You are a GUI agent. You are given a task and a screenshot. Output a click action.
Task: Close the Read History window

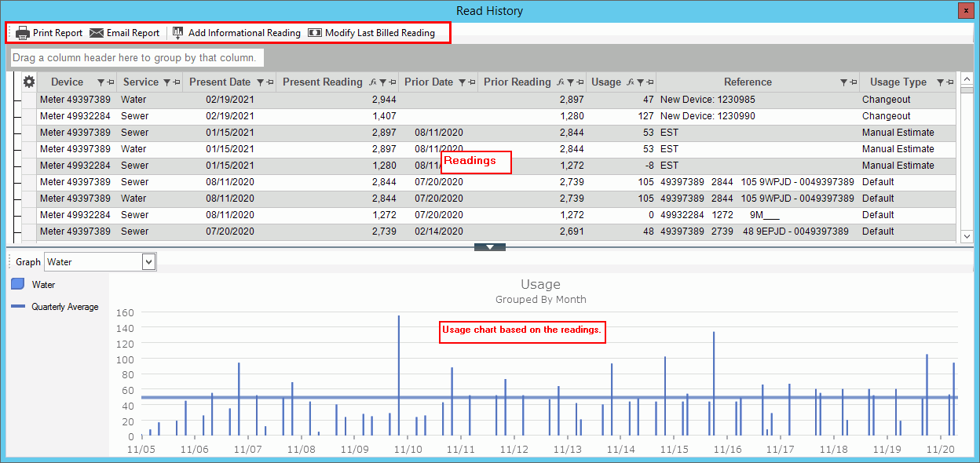click(966, 11)
